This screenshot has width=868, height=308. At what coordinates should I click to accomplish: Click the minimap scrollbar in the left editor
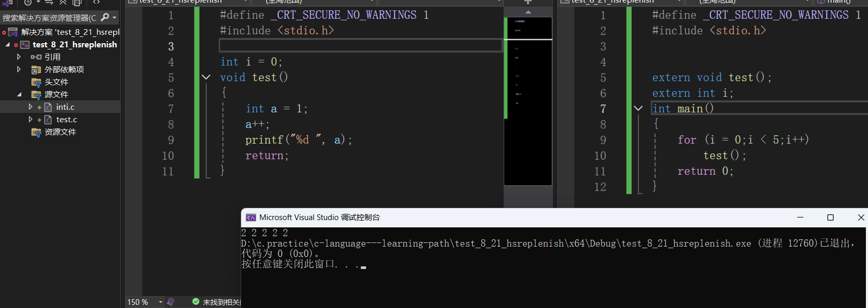(528, 101)
